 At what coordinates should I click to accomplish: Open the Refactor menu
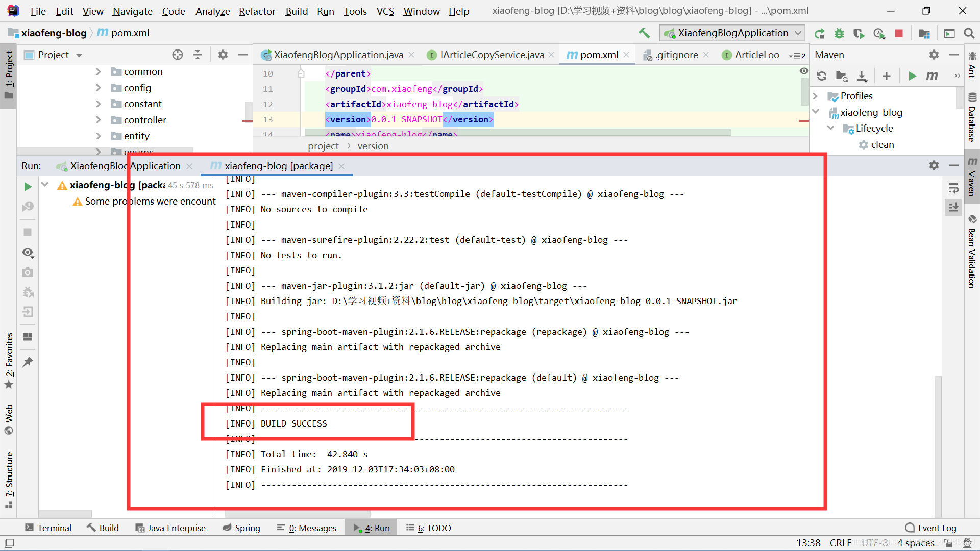coord(257,11)
